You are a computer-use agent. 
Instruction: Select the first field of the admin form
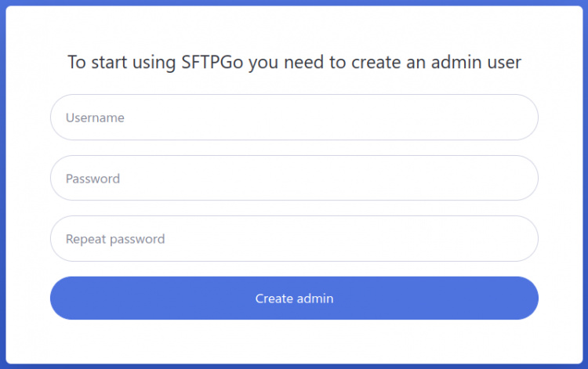tap(294, 118)
